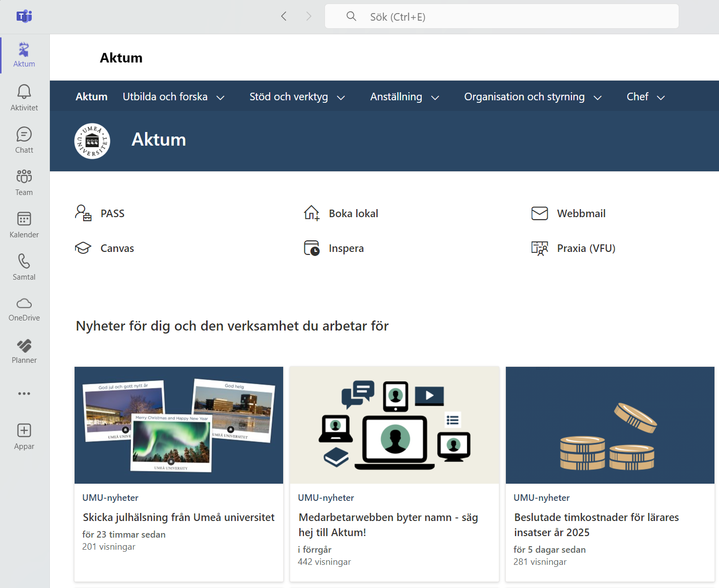Screen dimensions: 719x588
Task: Open the Kalender sidebar icon
Action: [x=24, y=219]
